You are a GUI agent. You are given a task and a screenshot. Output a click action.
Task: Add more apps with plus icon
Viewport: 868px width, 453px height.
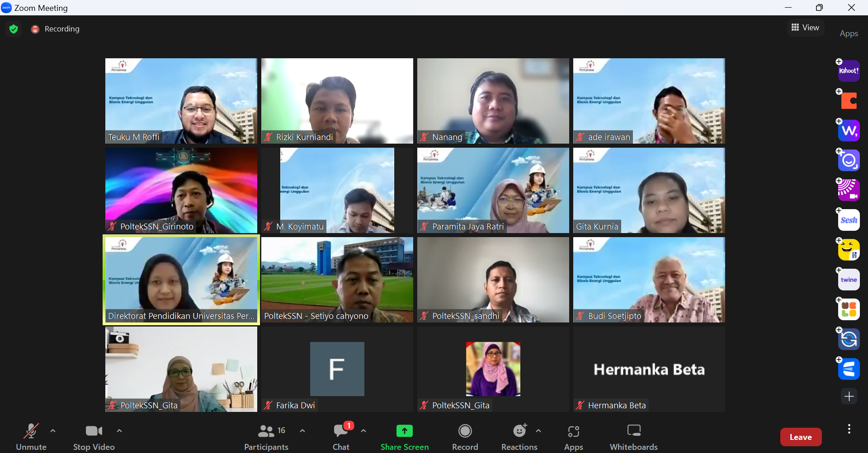849,397
